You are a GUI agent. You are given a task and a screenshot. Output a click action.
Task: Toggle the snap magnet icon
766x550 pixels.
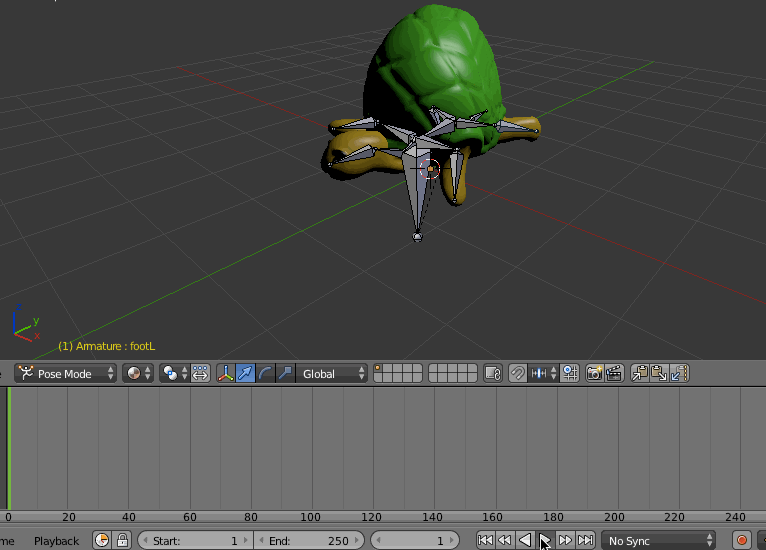pos(517,374)
